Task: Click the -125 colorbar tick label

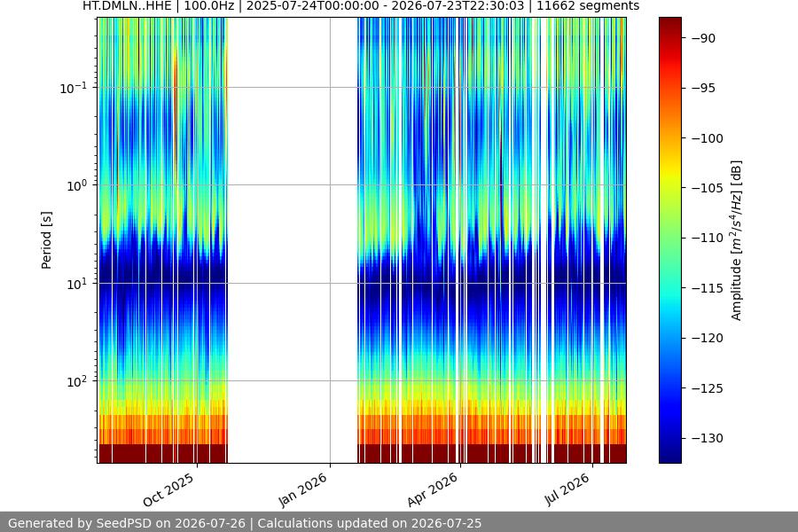Action: [708, 388]
